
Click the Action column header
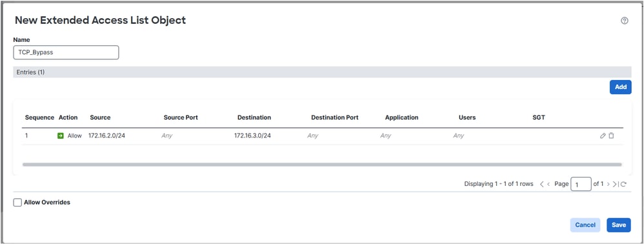[x=68, y=117]
